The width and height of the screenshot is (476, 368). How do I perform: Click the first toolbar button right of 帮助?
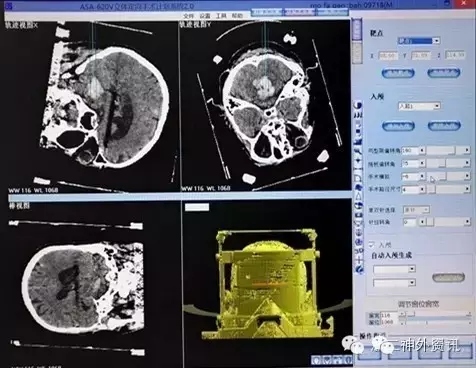coord(266,12)
